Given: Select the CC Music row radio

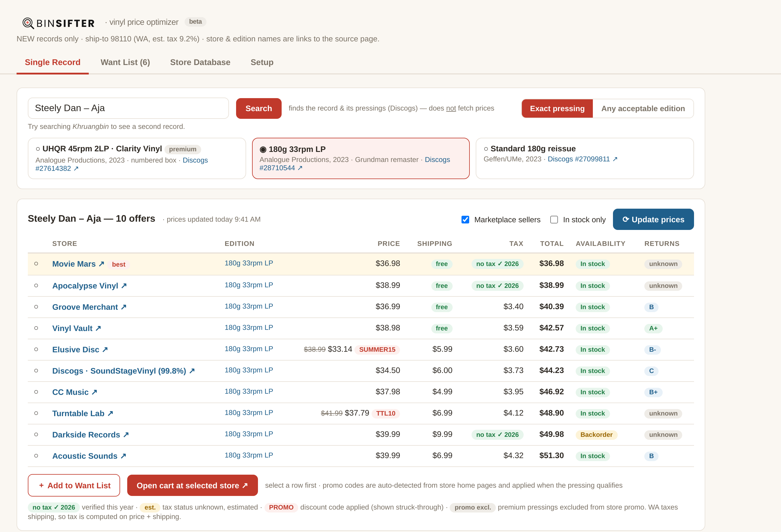Looking at the screenshot, I should click(x=36, y=392).
